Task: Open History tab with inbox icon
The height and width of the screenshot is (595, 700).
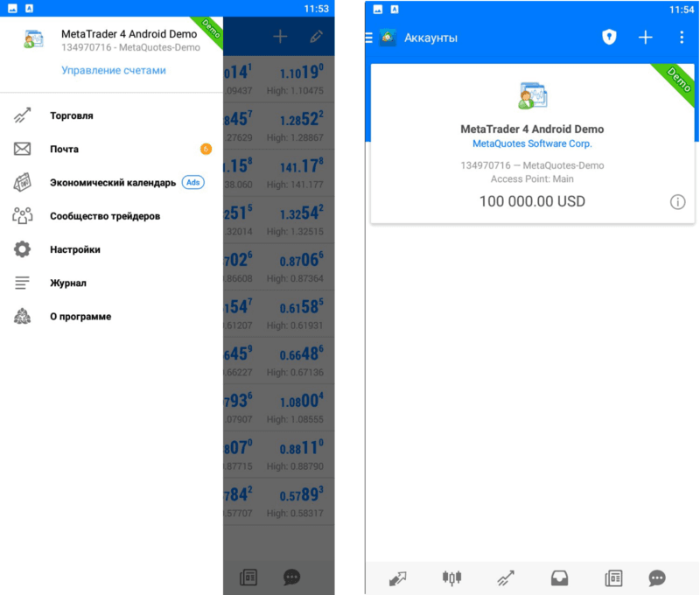Action: point(559,578)
